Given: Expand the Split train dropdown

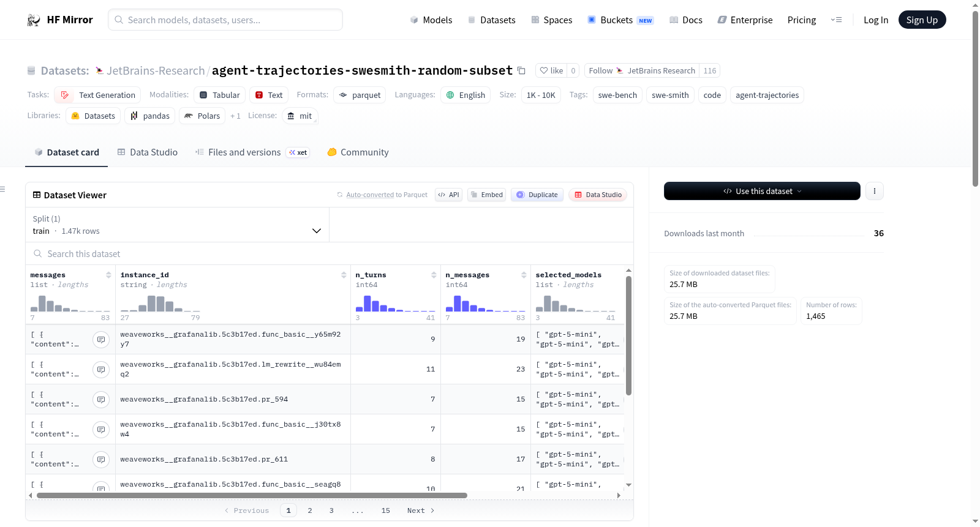Looking at the screenshot, I should point(178,225).
